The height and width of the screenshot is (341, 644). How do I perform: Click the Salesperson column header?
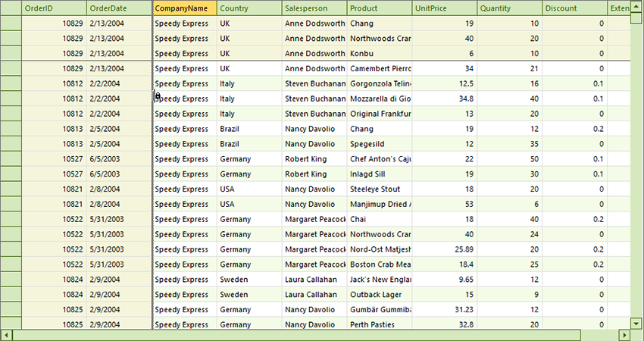pos(314,8)
